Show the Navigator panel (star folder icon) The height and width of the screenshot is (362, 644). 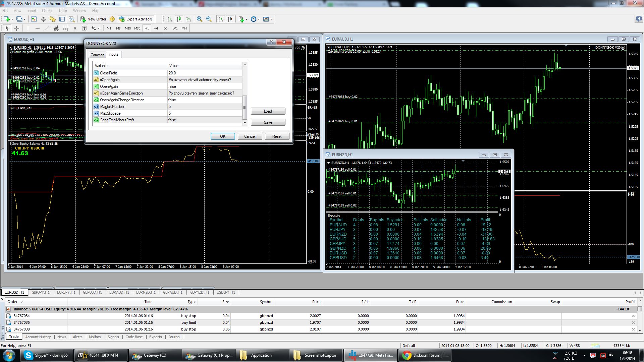point(53,19)
